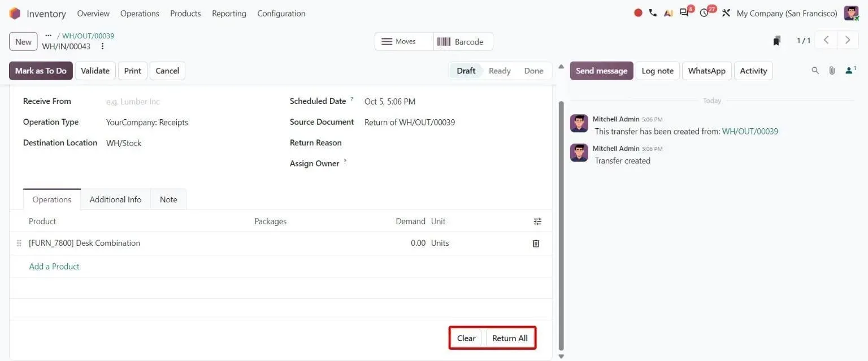The height and width of the screenshot is (361, 868).
Task: Open the Moves smart button
Action: click(x=404, y=41)
